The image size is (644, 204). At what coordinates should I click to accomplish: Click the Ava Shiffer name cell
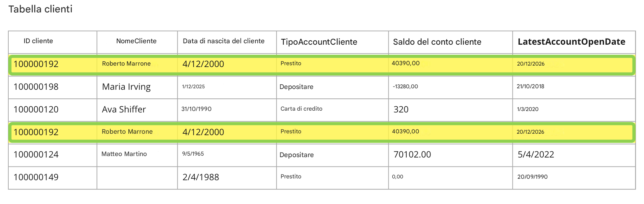[137, 110]
